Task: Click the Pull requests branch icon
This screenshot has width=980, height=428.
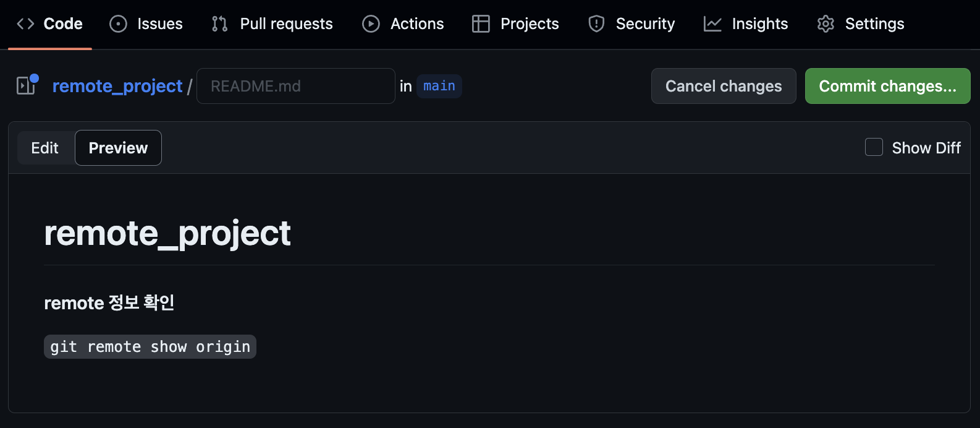Action: click(x=219, y=24)
